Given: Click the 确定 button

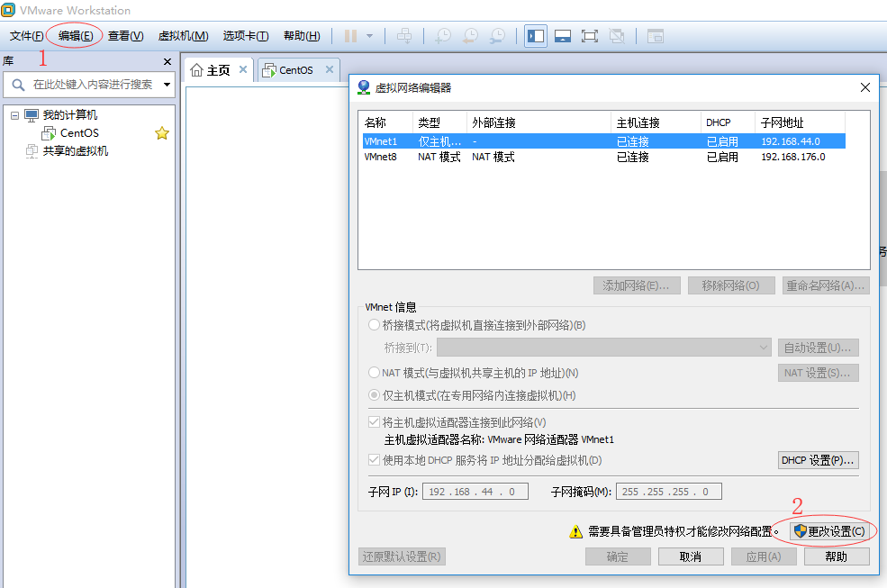Looking at the screenshot, I should click(x=618, y=556).
